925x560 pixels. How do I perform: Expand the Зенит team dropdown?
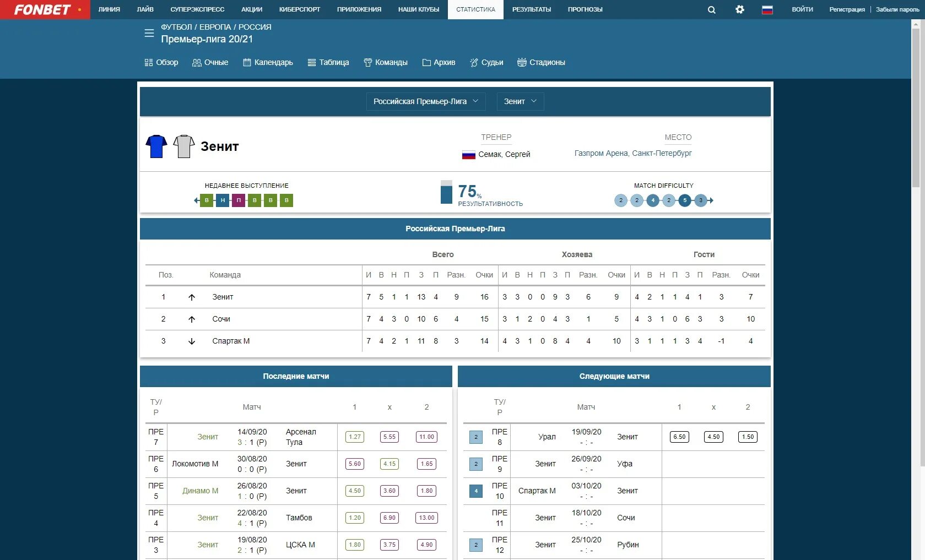[520, 101]
